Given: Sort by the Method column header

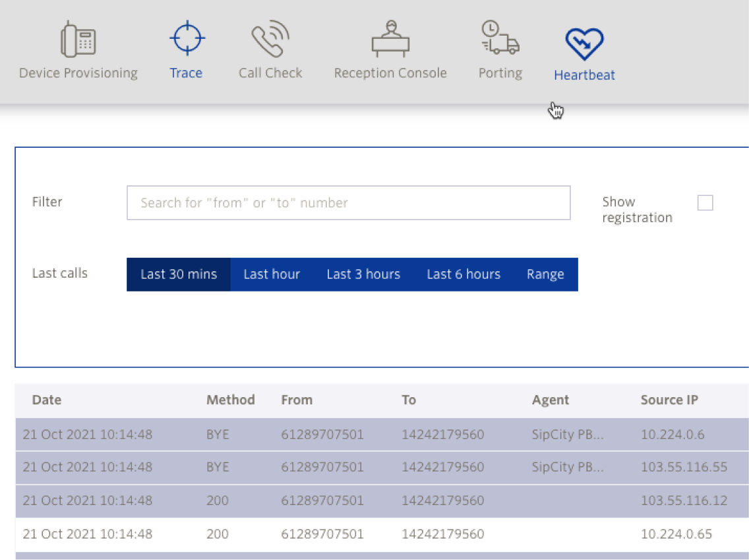Looking at the screenshot, I should click(230, 400).
